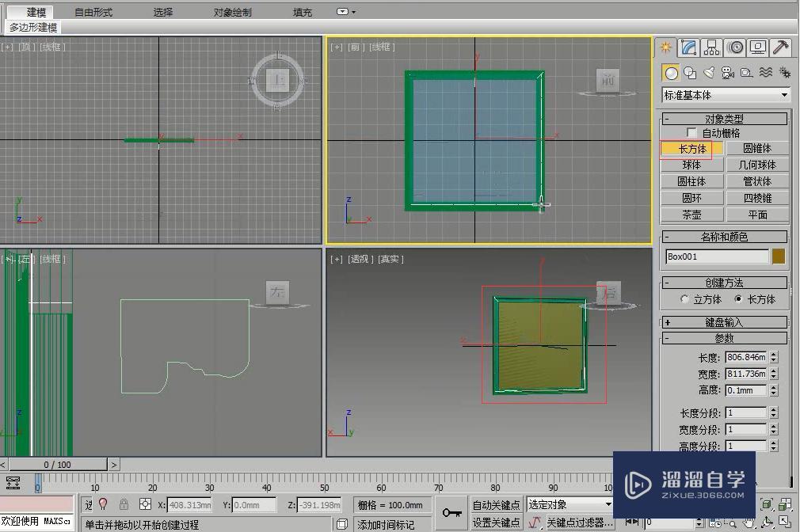This screenshot has width=800, height=532.
Task: Click the 多边形建模 panel label
Action: 33,28
